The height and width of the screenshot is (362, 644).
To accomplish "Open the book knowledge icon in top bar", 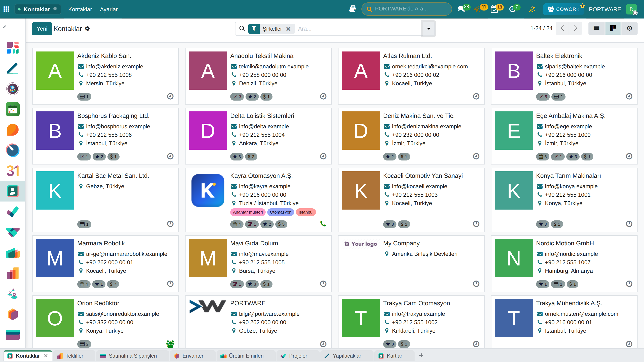I will (353, 9).
